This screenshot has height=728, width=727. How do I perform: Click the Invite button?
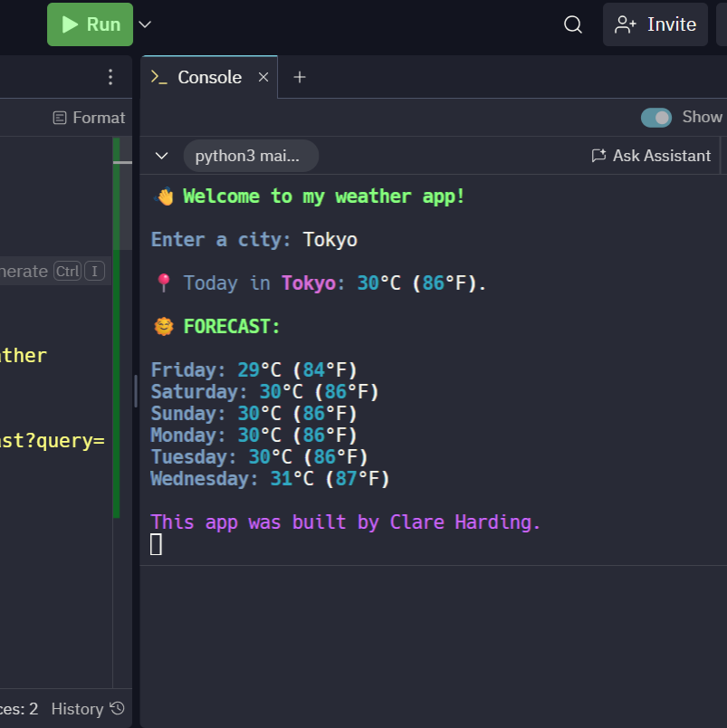655,24
